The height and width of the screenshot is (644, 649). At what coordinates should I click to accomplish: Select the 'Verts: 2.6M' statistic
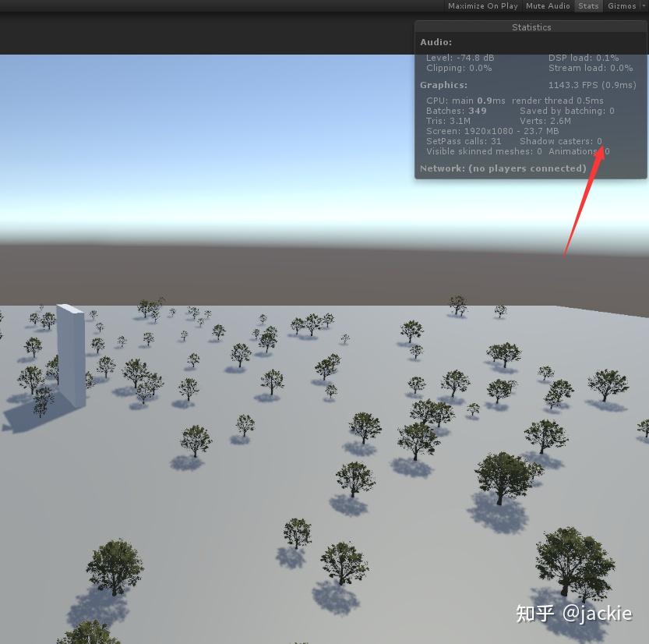[545, 121]
